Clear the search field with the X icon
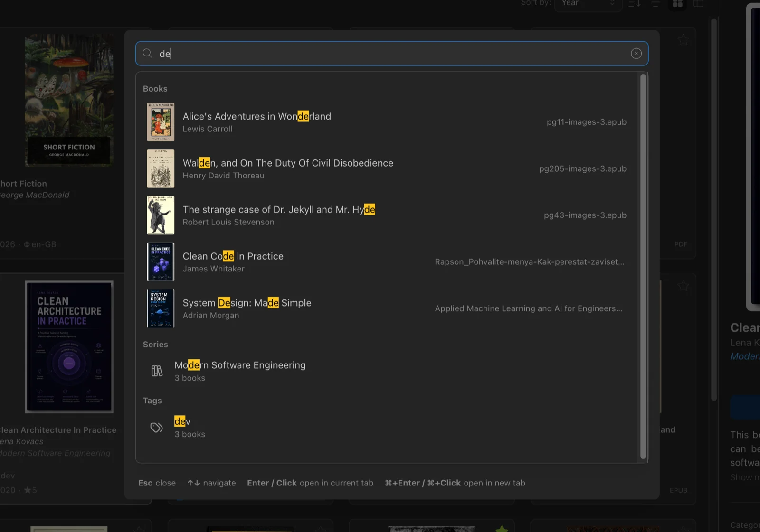The image size is (760, 532). pyautogui.click(x=636, y=54)
